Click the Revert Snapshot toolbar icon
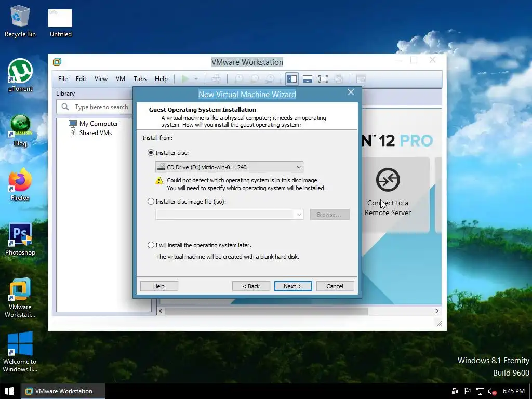 point(255,79)
